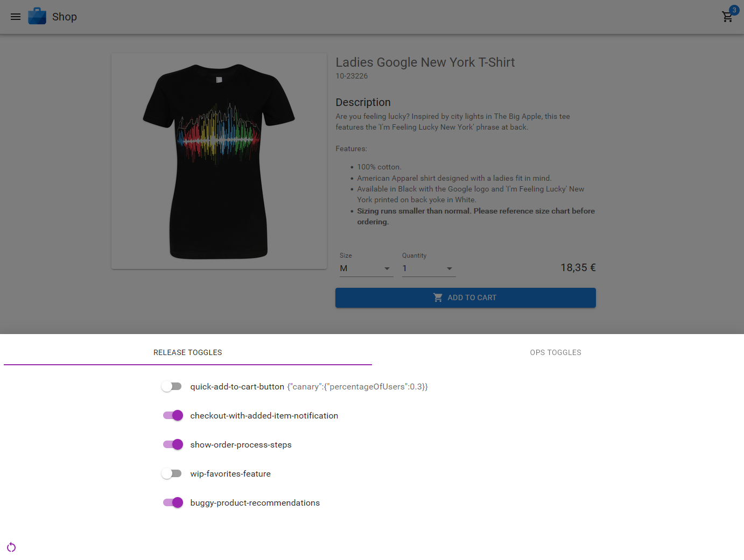The width and height of the screenshot is (744, 560).
Task: Open the shopping cart icon
Action: [727, 17]
